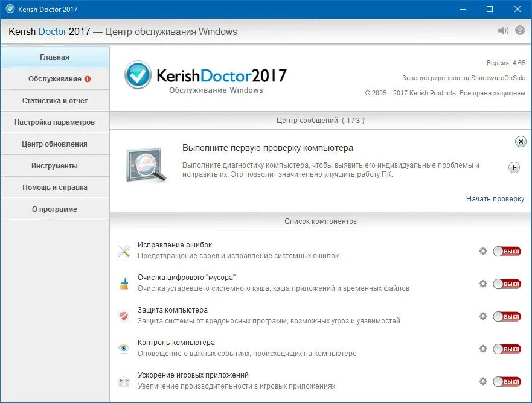The height and width of the screenshot is (403, 532).
Task: Go to Статистика и отчёт
Action: pos(55,101)
